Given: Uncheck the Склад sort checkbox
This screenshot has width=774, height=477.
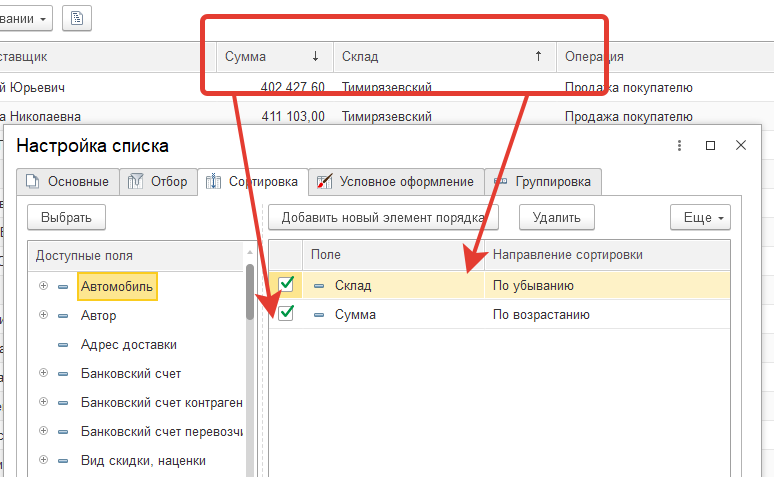Looking at the screenshot, I should click(286, 284).
